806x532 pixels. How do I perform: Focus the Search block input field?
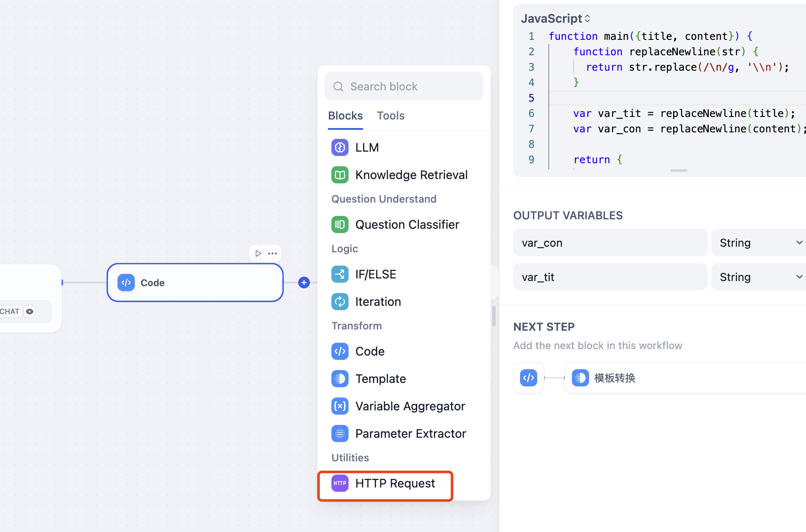[x=404, y=87]
